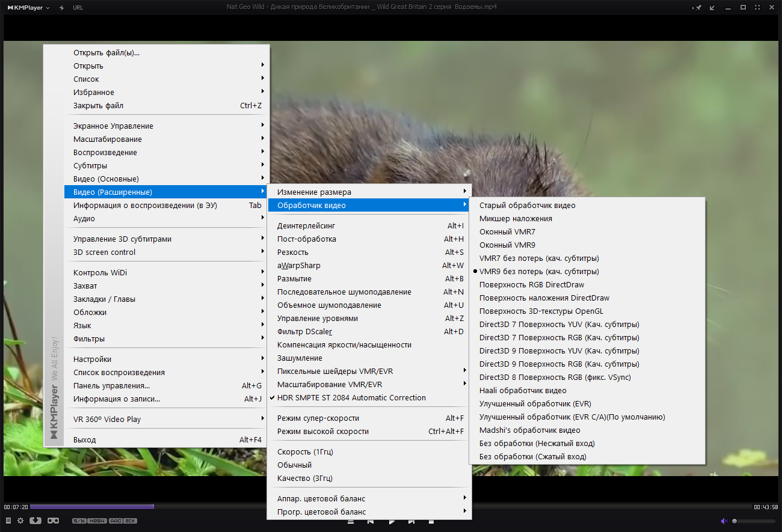Screen dimensions: 782x532
Task: Open the KMPlayer logo dropdown menu
Action: click(x=28, y=8)
